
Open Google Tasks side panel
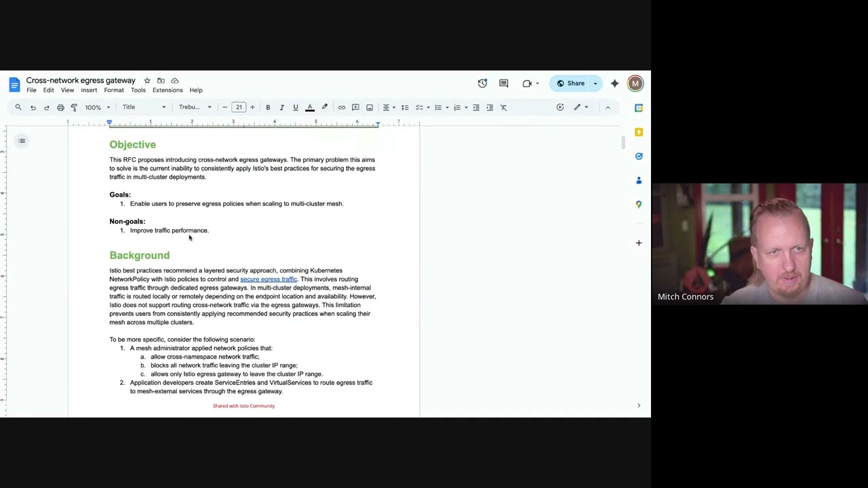point(639,156)
